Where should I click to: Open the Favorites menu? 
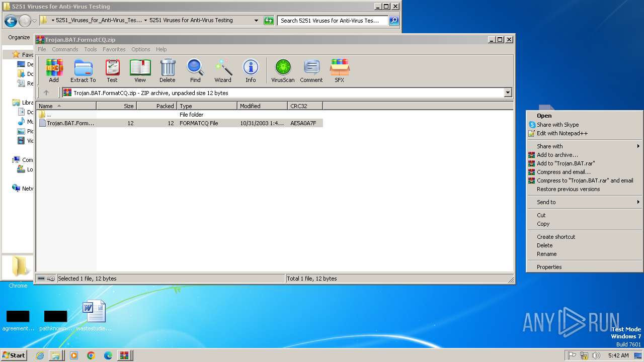[114, 49]
